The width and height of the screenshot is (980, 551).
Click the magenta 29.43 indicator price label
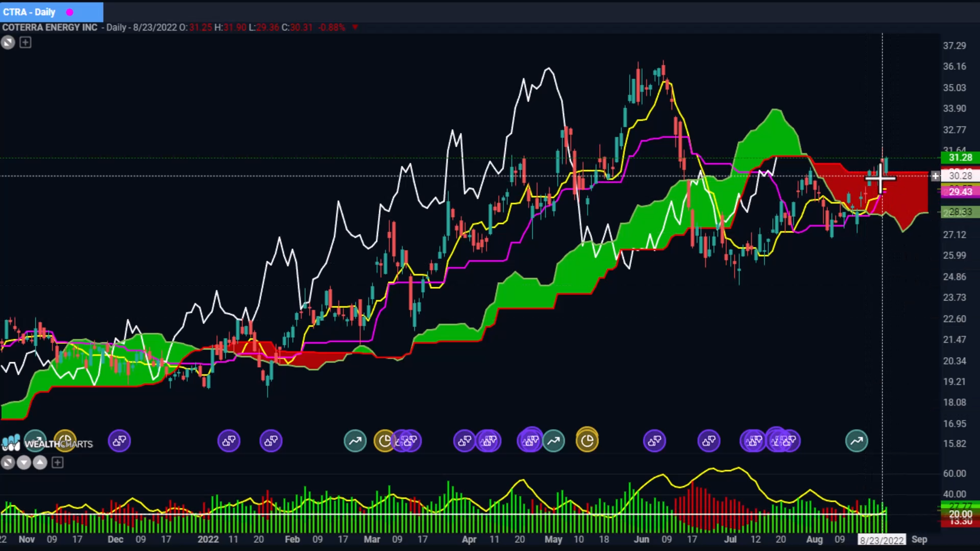[x=960, y=192]
